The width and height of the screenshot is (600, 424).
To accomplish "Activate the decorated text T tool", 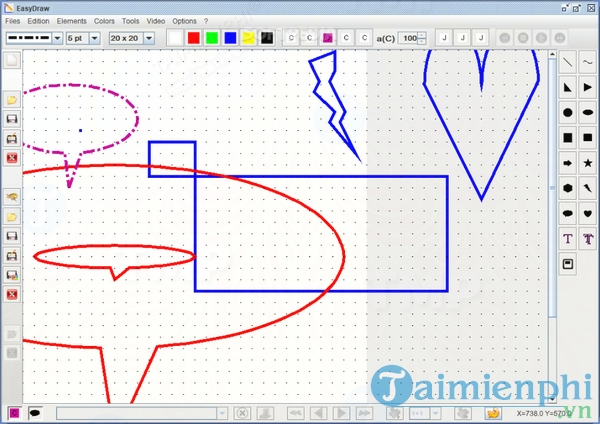I will click(588, 239).
